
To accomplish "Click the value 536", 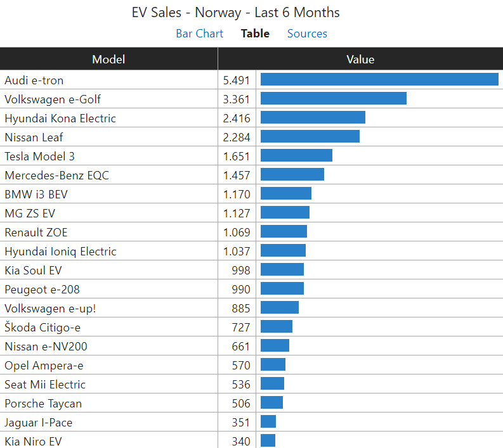I will click(x=241, y=384).
